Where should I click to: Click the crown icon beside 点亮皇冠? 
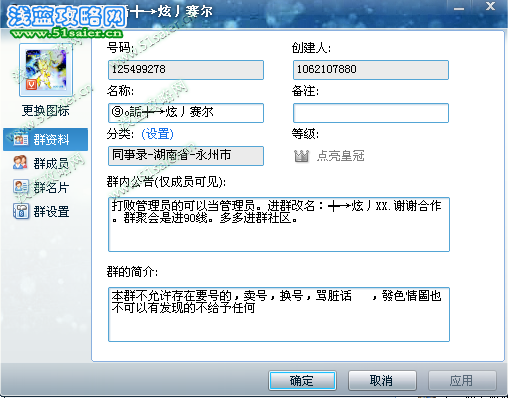(301, 156)
